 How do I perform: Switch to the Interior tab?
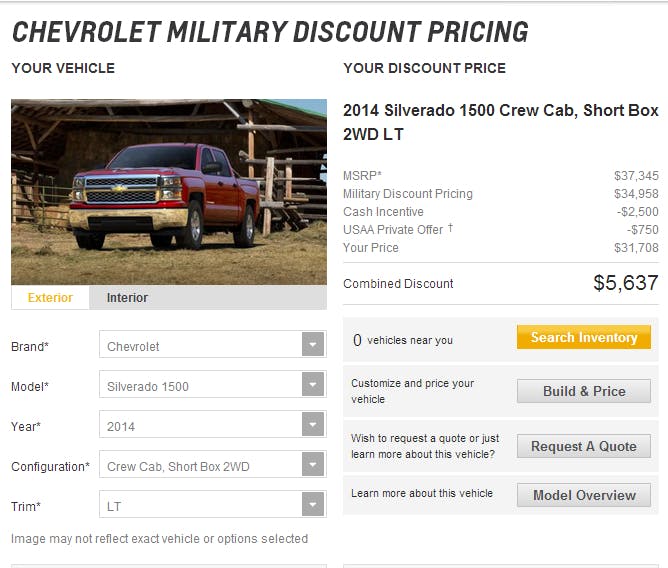point(127,298)
